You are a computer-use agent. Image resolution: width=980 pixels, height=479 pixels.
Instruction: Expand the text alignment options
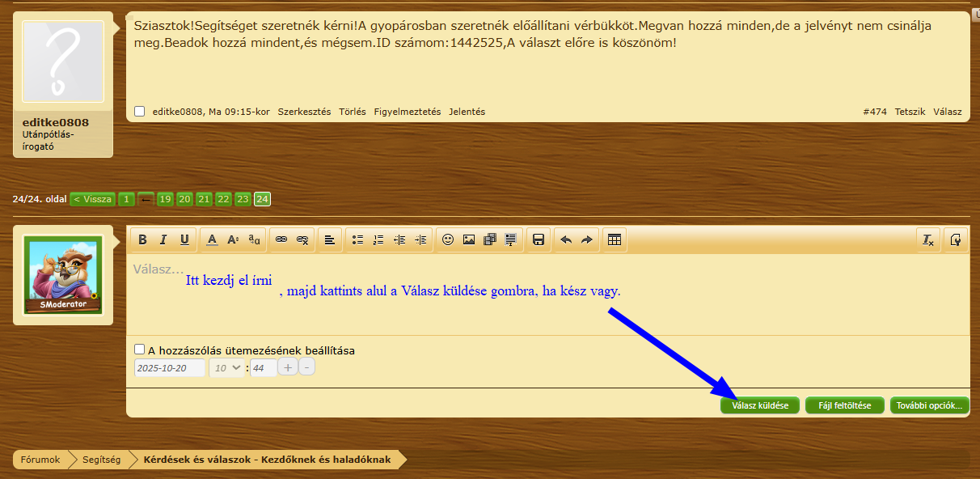[330, 239]
